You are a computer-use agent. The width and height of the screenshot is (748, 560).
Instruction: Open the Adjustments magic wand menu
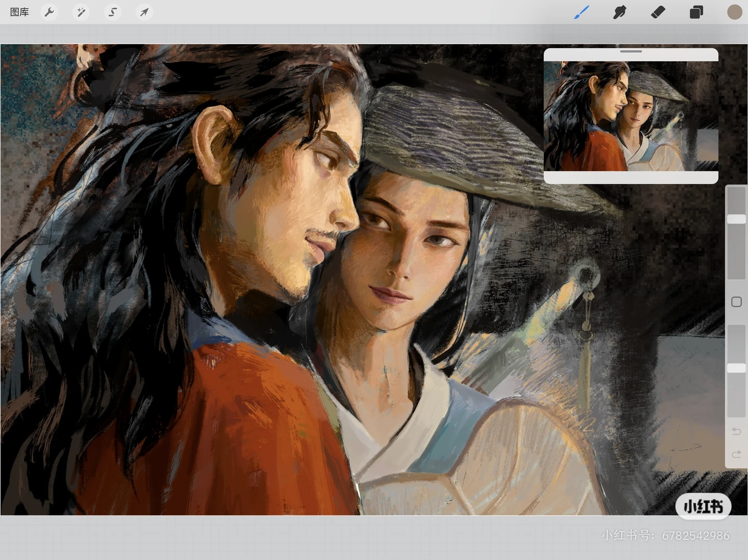pos(81,12)
